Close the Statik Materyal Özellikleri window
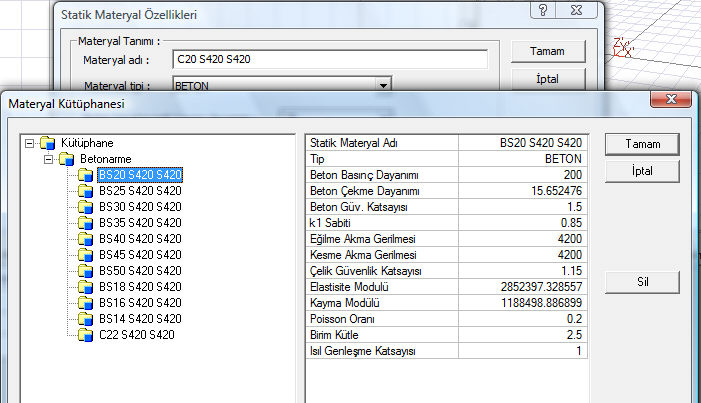This screenshot has width=701, height=403. pyautogui.click(x=576, y=10)
